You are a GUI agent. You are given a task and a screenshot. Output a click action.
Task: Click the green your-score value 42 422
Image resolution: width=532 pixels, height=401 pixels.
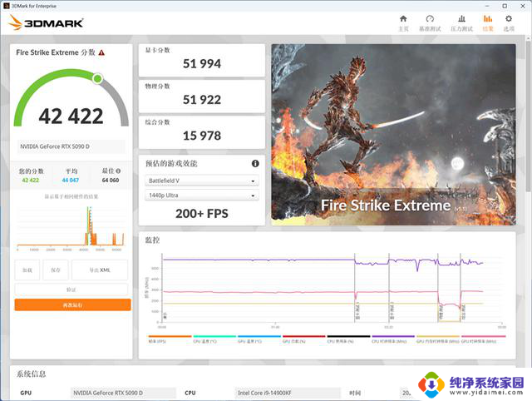click(31, 181)
